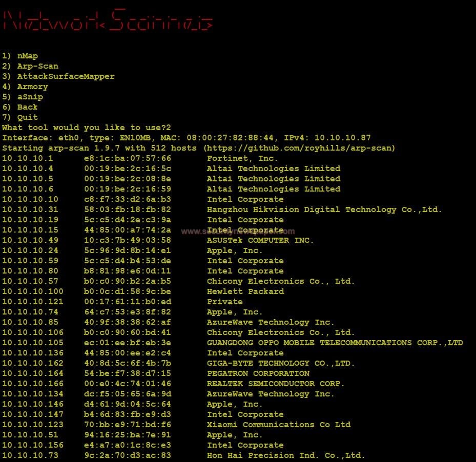This screenshot has height=462, width=476.
Task: Click MAC address 00:19:be:2c:08:8e
Action: pos(128,179)
